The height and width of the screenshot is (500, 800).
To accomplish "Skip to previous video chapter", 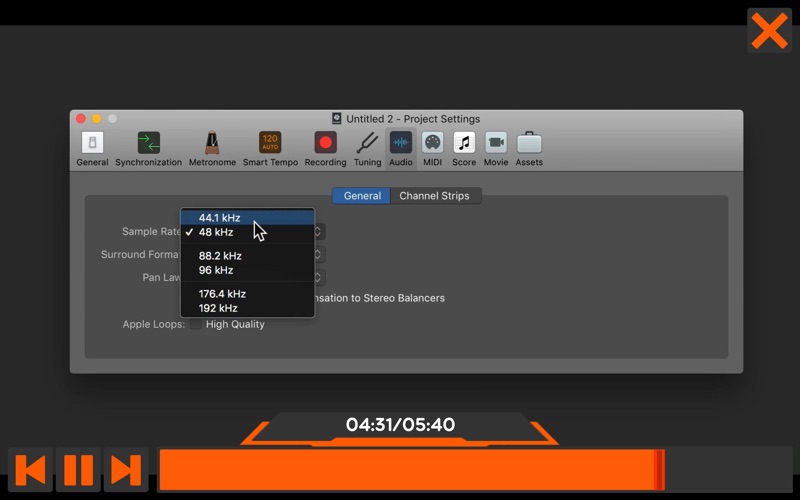I will coord(31,469).
